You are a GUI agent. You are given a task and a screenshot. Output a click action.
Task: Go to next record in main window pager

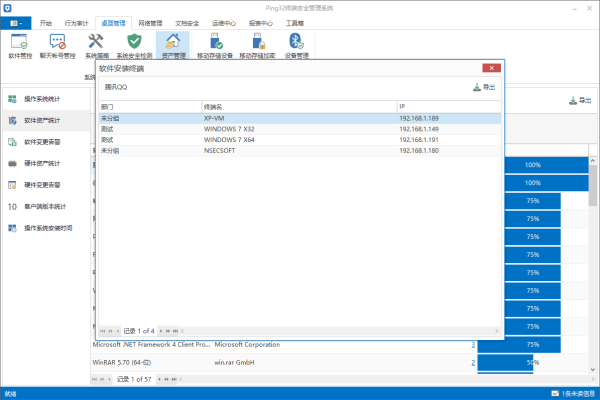[x=159, y=379]
